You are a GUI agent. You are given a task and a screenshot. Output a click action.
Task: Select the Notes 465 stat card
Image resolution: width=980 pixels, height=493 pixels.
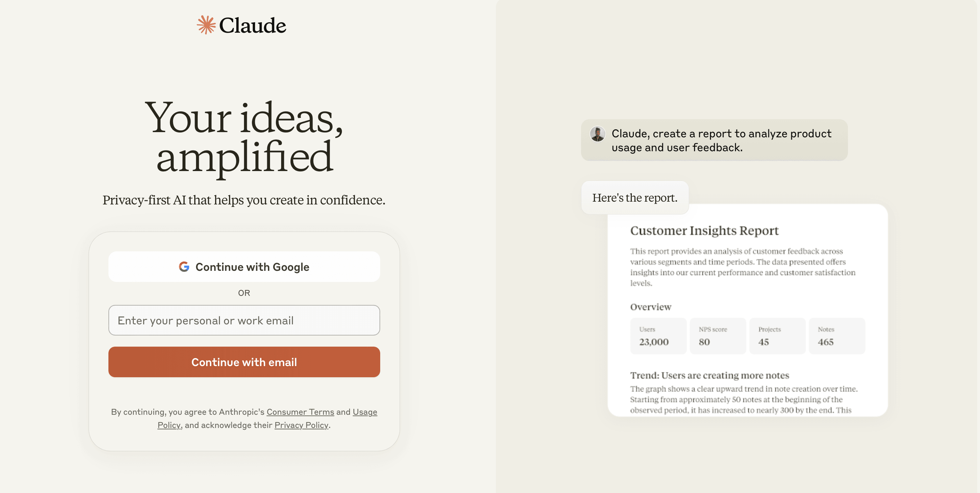[x=836, y=336]
